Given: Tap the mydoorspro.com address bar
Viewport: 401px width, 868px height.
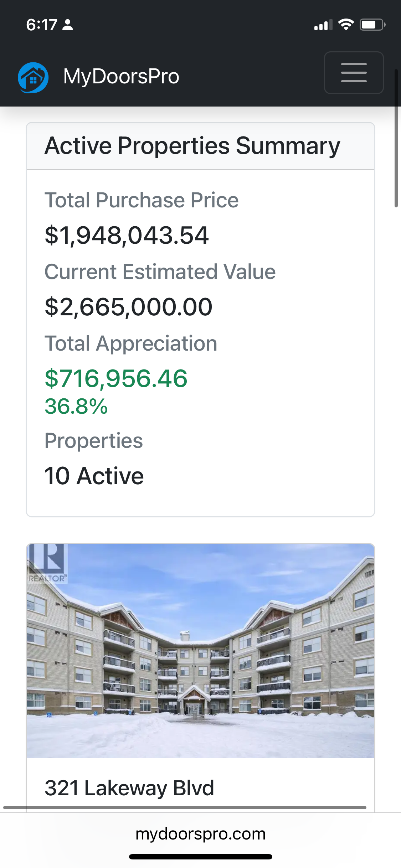Looking at the screenshot, I should [200, 834].
